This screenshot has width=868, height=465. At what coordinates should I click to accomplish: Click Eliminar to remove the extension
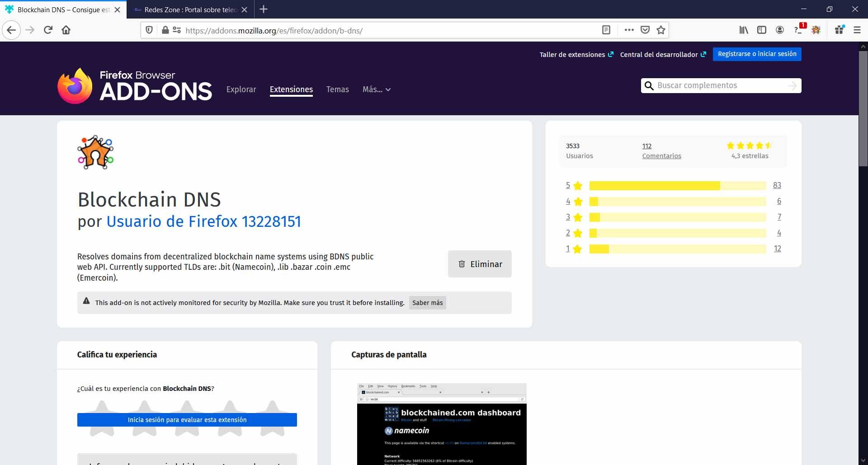[480, 264]
